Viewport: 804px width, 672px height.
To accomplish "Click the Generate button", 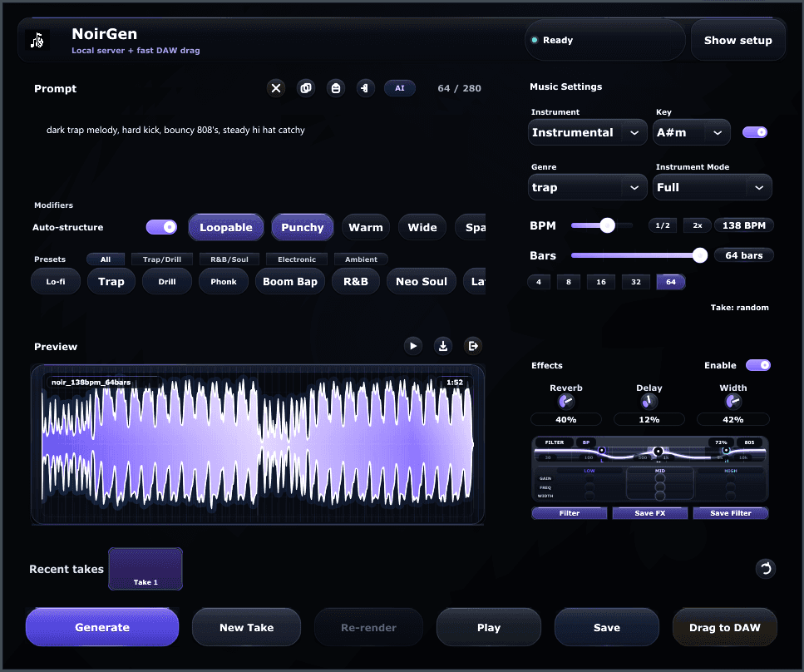I will point(101,626).
